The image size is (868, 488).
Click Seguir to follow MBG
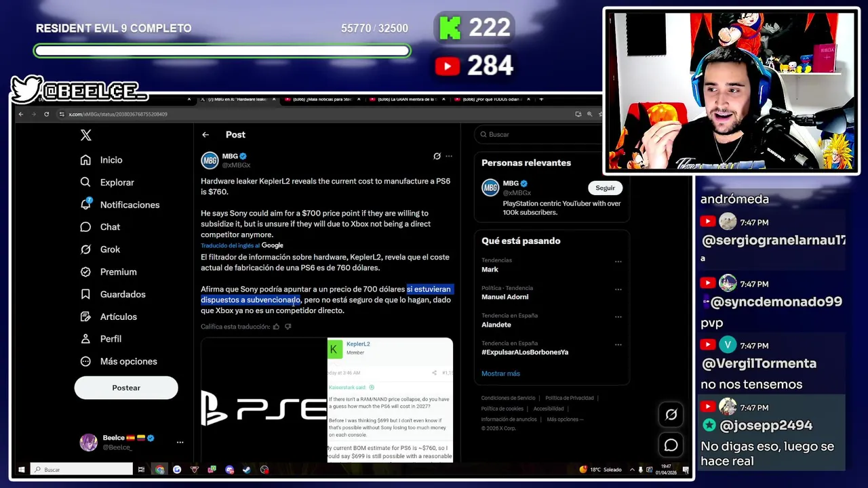click(605, 188)
